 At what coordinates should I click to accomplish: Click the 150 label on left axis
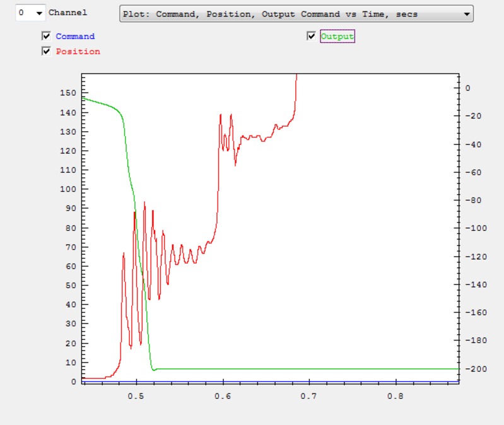click(67, 93)
